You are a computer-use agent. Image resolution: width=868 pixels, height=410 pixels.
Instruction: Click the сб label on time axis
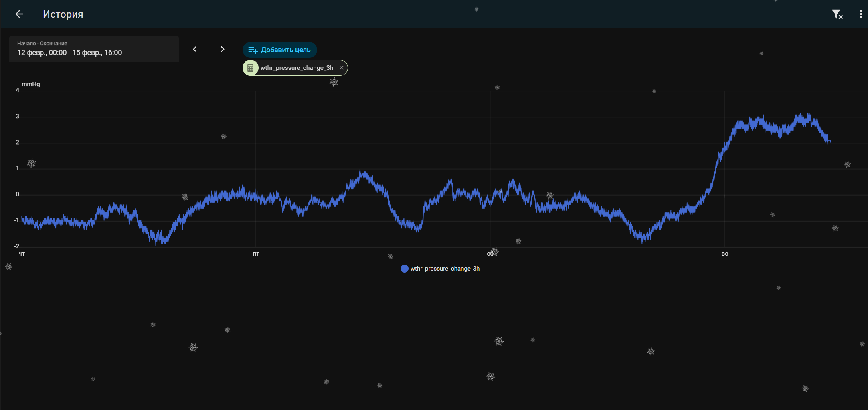click(490, 254)
